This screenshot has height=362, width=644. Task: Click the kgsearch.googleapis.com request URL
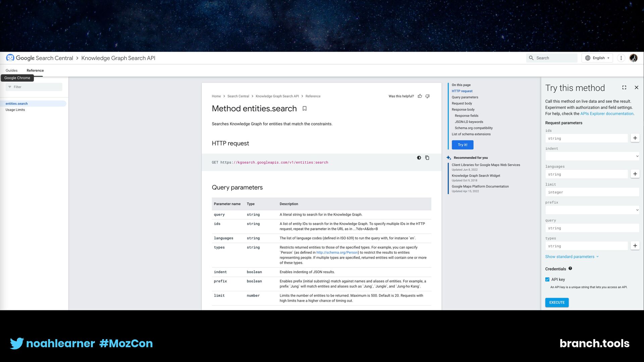pos(274,162)
